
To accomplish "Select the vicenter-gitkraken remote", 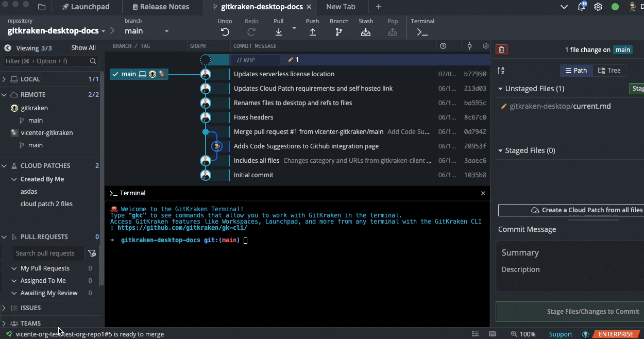I will point(47,133).
